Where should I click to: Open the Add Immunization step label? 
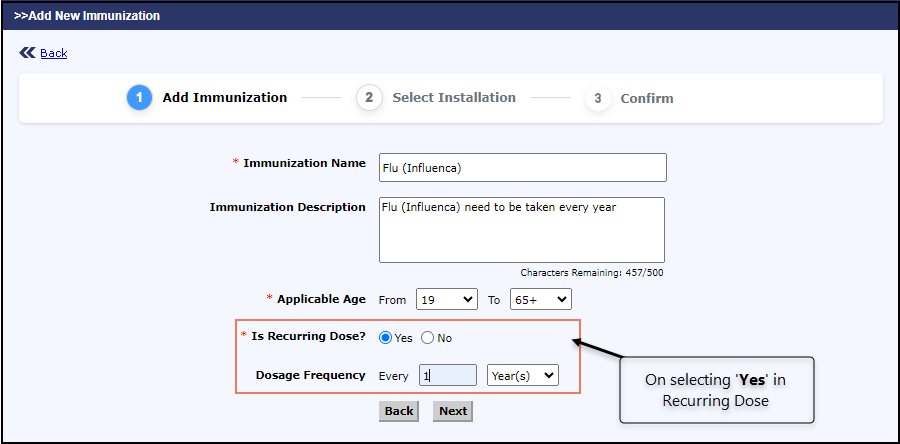pyautogui.click(x=225, y=98)
